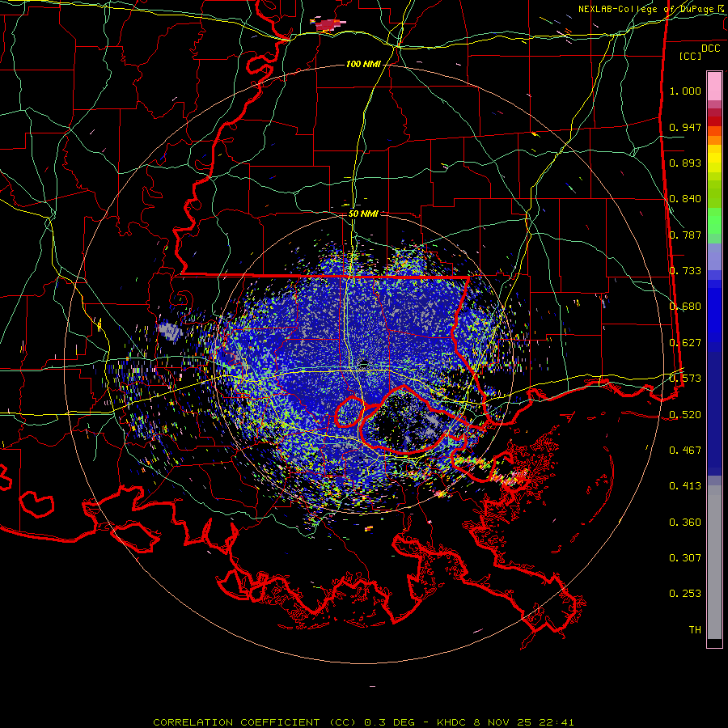This screenshot has width=728, height=728.
Task: Select the 0.627 scale value
Action: pyautogui.click(x=685, y=343)
